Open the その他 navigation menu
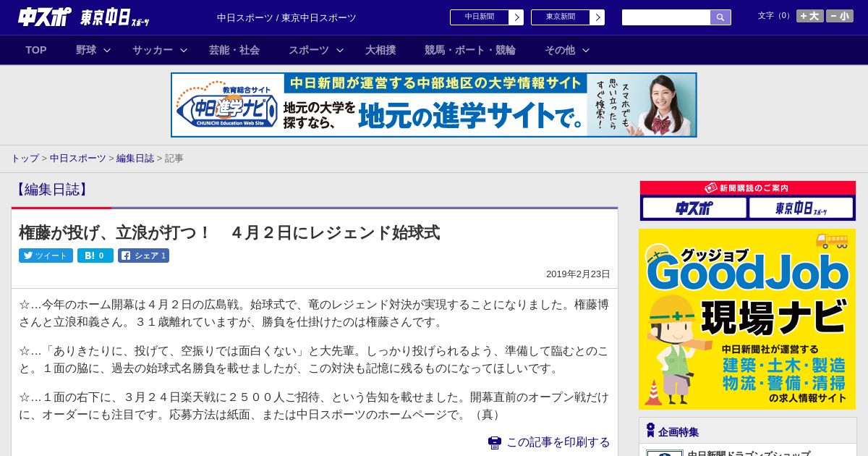Screen dimensions: 868x456 coord(560,50)
